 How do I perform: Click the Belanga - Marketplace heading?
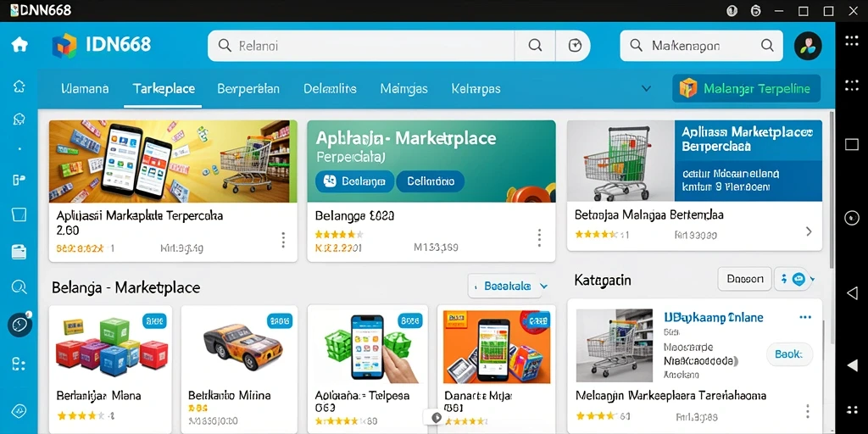click(125, 287)
